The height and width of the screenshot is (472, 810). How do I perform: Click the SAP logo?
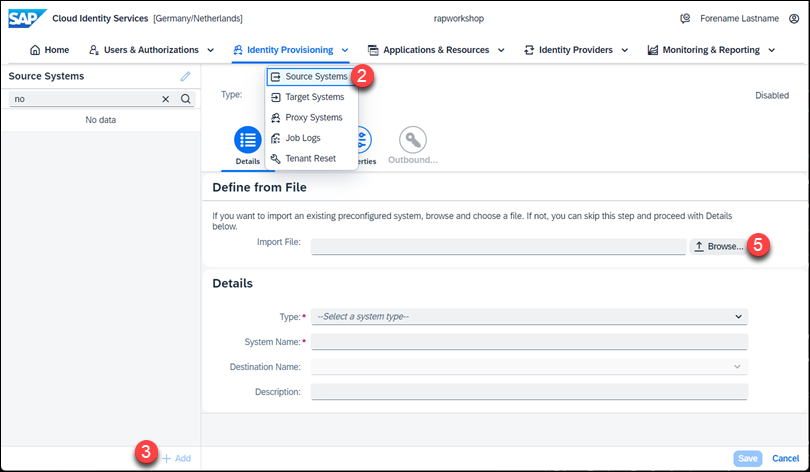pyautogui.click(x=26, y=19)
